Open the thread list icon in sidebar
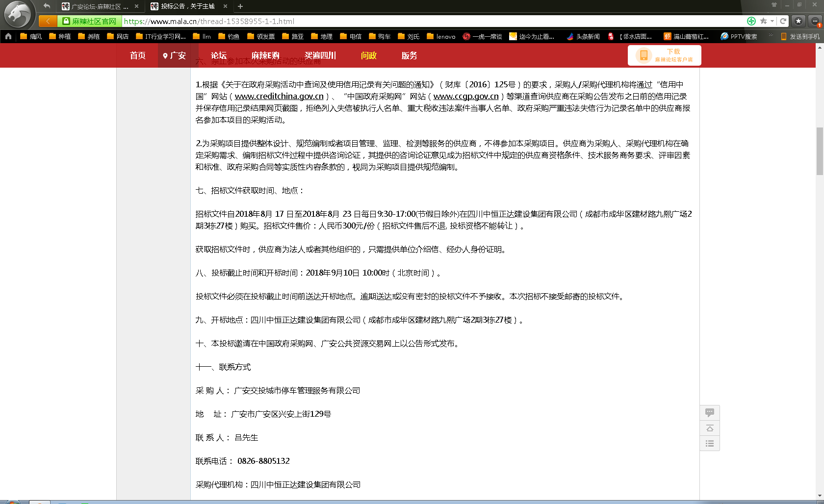 (x=709, y=444)
